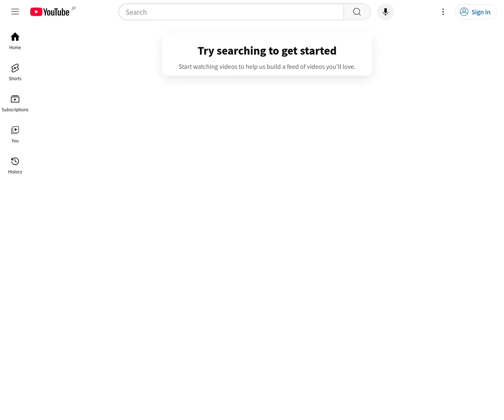The image size is (504, 420).
Task: Click the magnifying glass search button
Action: (357, 12)
